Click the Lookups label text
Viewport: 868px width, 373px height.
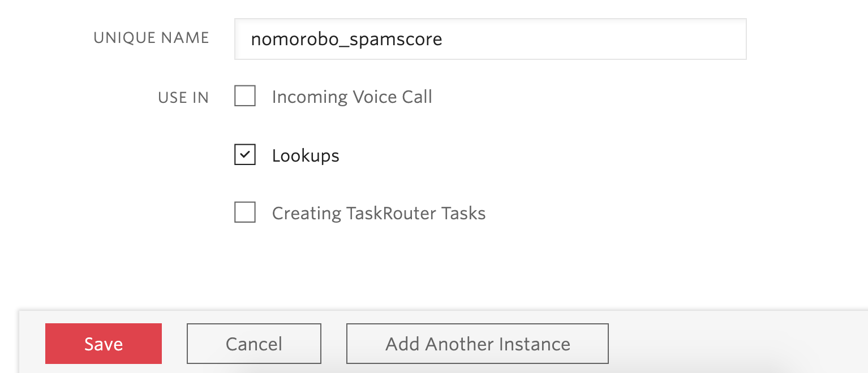tap(306, 155)
